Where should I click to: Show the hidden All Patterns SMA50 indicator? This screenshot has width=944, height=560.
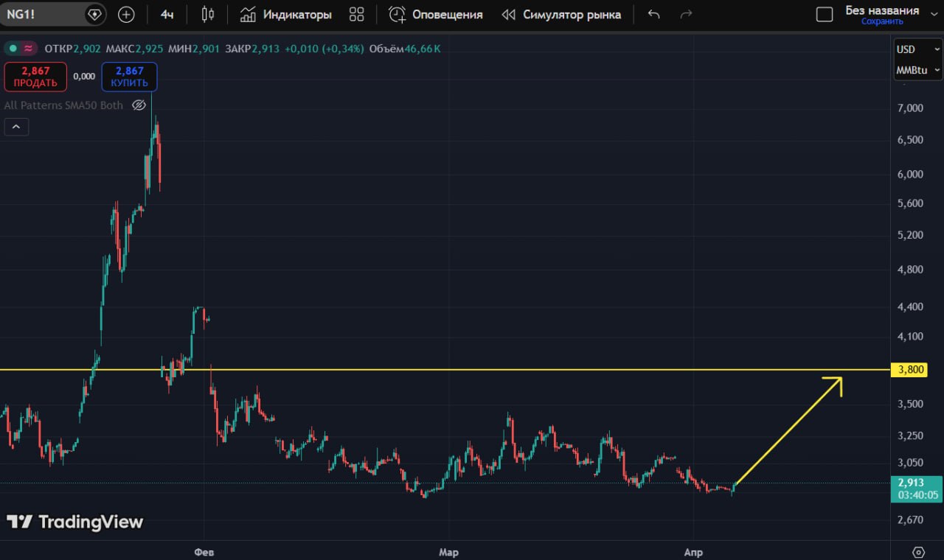[139, 105]
